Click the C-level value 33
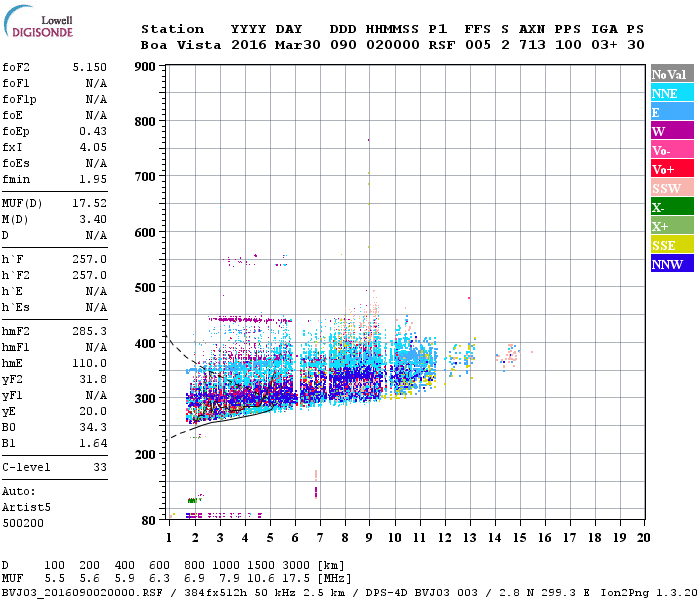The height and width of the screenshot is (600, 700). 100,467
